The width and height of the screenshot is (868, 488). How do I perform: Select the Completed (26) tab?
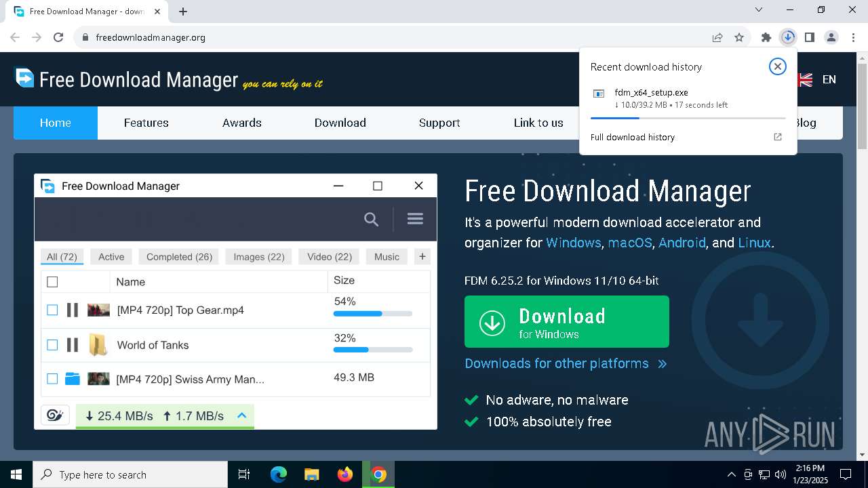click(180, 257)
